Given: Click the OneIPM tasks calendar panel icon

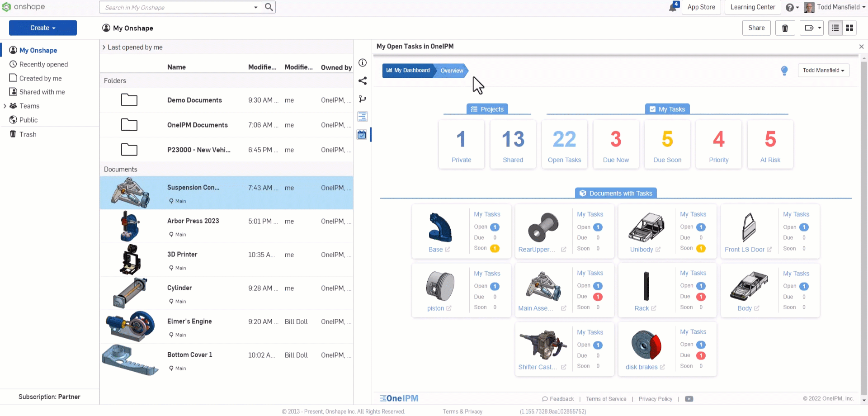Looking at the screenshot, I should coord(362,134).
